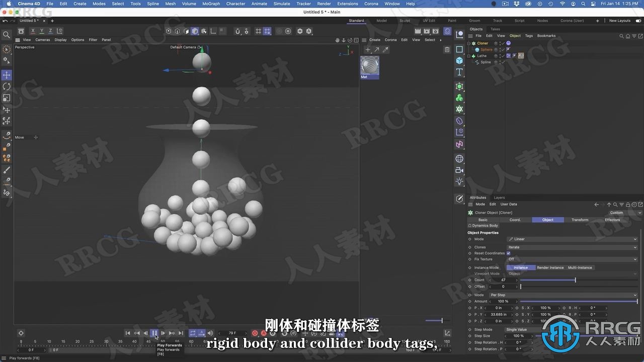Open the MoGraph Cloner palette icon
This screenshot has width=644, height=362.
click(459, 98)
